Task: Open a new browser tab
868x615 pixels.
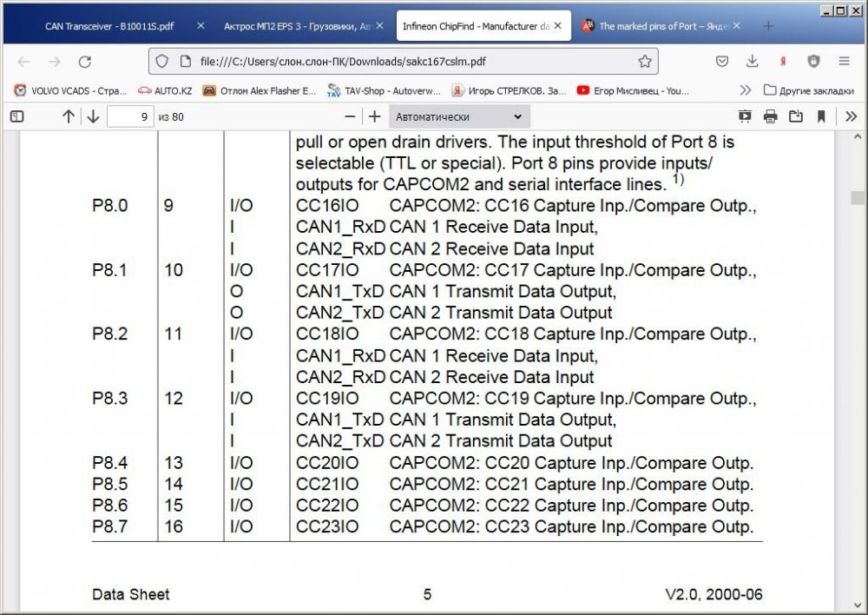Action: pyautogui.click(x=768, y=26)
